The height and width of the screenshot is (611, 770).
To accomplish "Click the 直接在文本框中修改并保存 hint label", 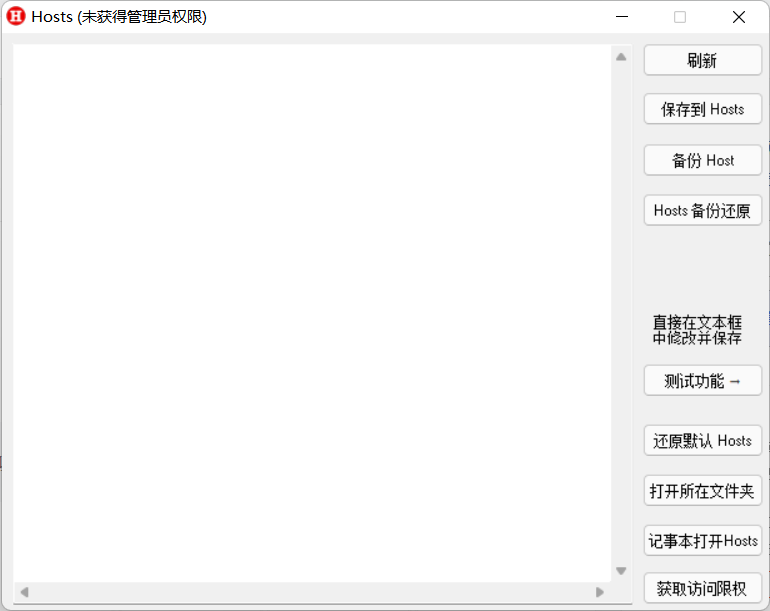I will [697, 330].
